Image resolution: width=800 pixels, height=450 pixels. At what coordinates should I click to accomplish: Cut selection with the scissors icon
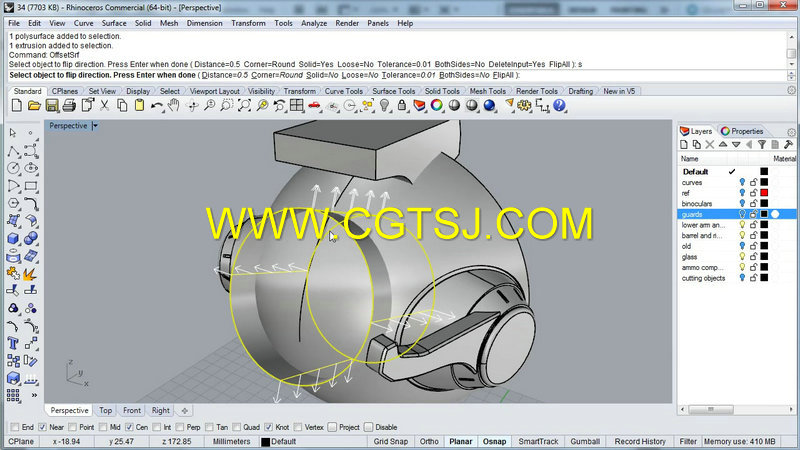pos(105,106)
